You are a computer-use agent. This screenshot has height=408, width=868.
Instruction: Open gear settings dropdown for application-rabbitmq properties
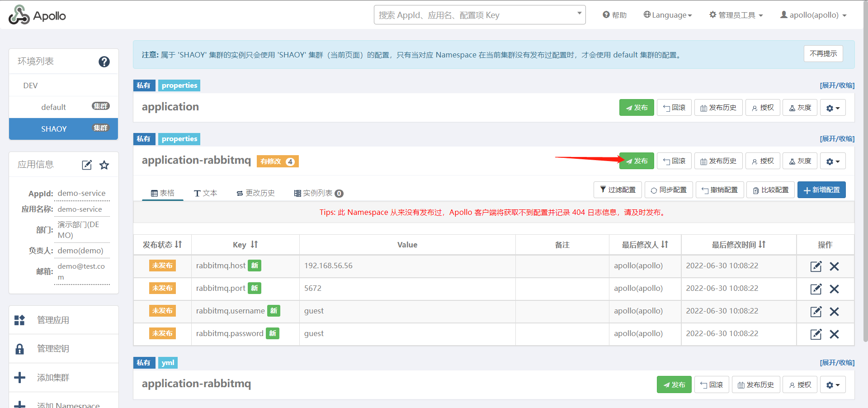(x=832, y=161)
